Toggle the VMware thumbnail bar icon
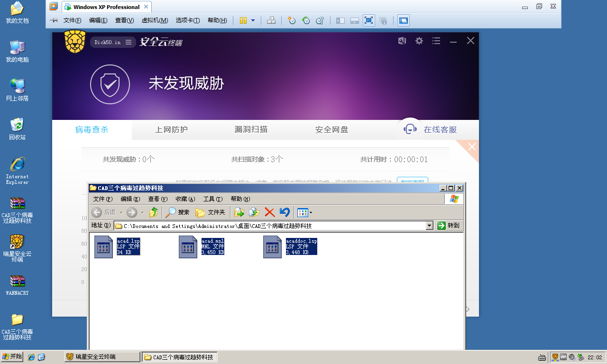 tap(354, 20)
